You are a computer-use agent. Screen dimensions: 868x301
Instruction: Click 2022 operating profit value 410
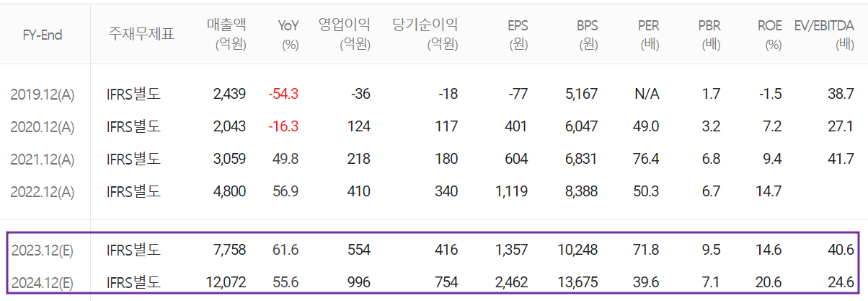click(359, 191)
